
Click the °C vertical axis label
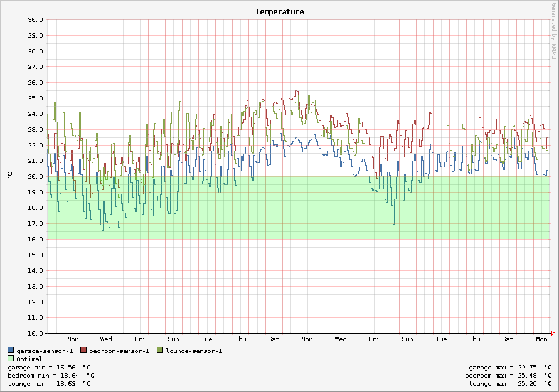pos(9,176)
